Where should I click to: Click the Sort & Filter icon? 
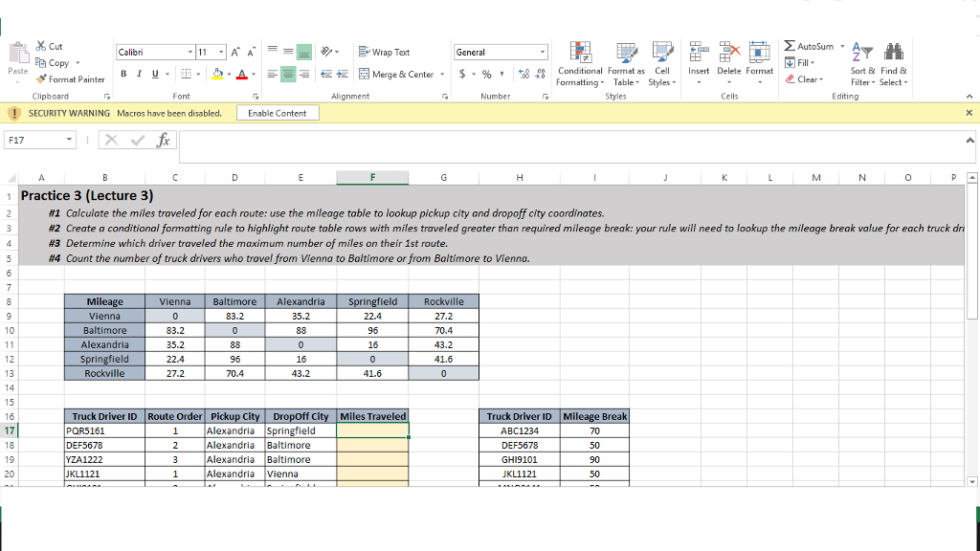click(862, 53)
